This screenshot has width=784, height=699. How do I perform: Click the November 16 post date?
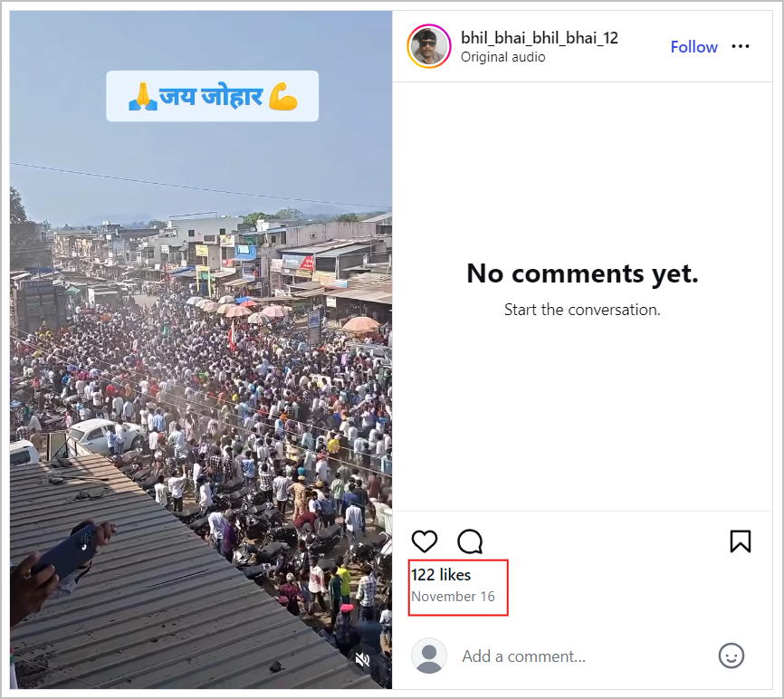click(453, 597)
